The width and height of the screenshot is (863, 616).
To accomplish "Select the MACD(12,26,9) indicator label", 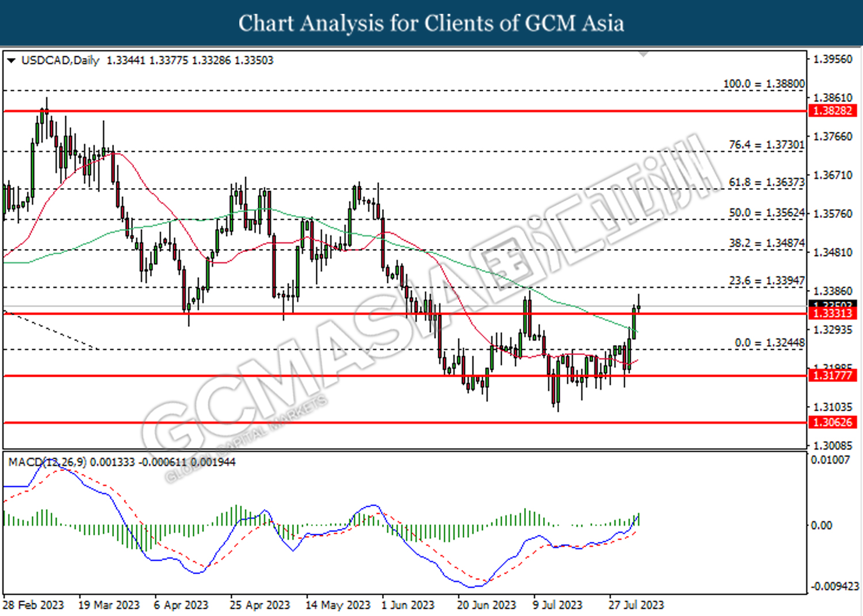I will point(47,462).
